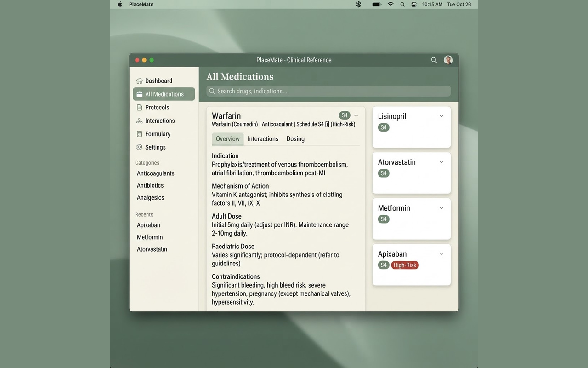Filter by Anticoagulants category

pyautogui.click(x=156, y=173)
